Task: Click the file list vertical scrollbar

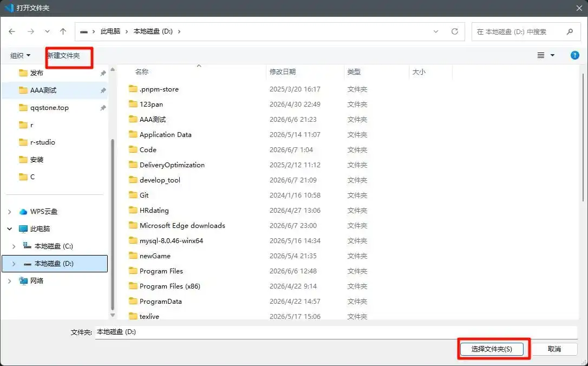Action: pos(584,138)
